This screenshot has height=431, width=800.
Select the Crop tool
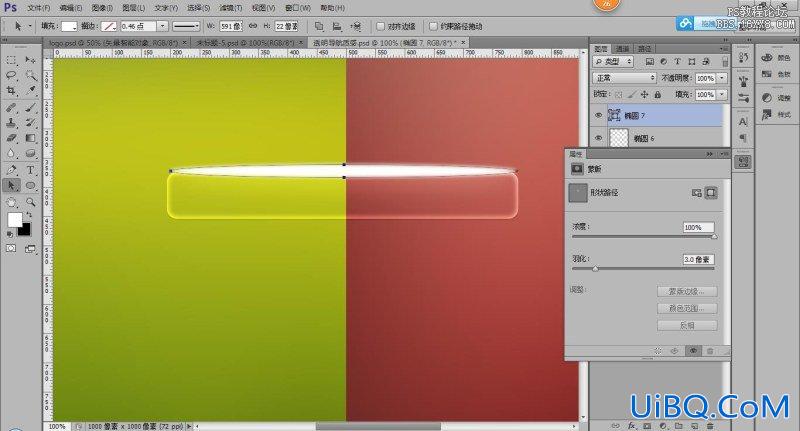click(11, 91)
